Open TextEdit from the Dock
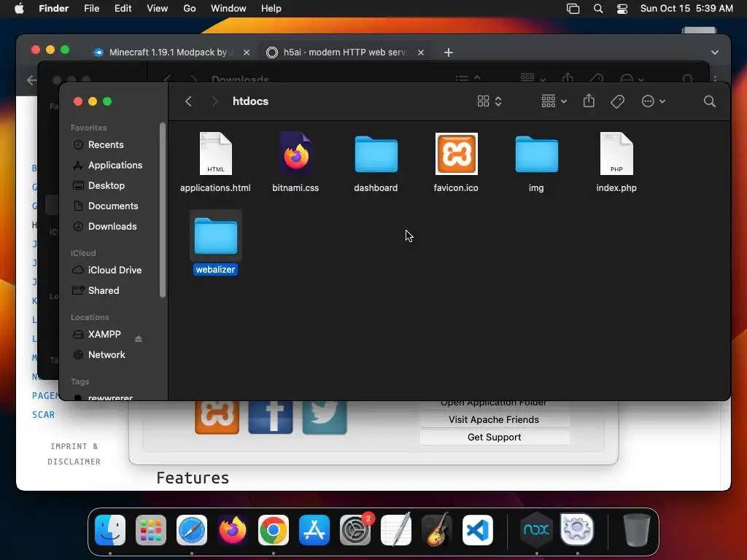The width and height of the screenshot is (747, 560). pos(396,530)
